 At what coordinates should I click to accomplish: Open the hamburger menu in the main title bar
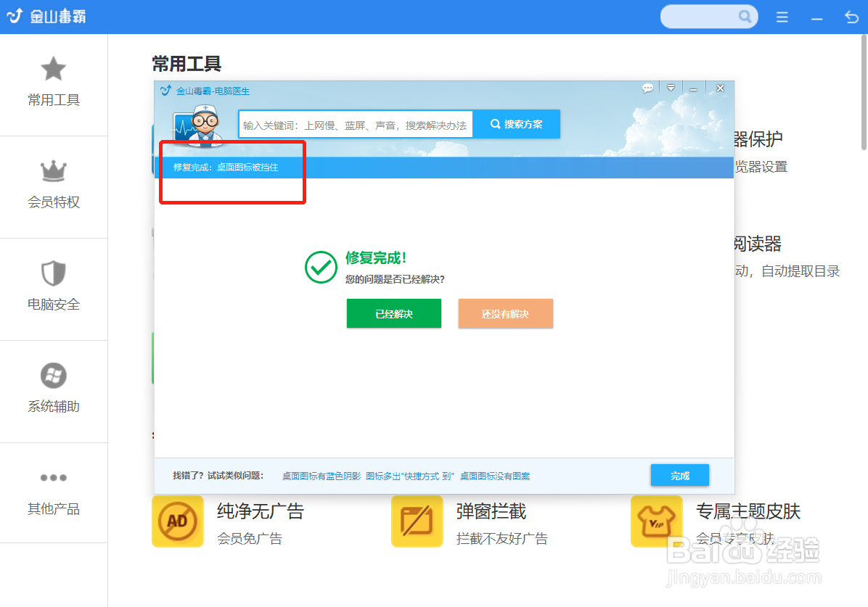click(x=782, y=17)
